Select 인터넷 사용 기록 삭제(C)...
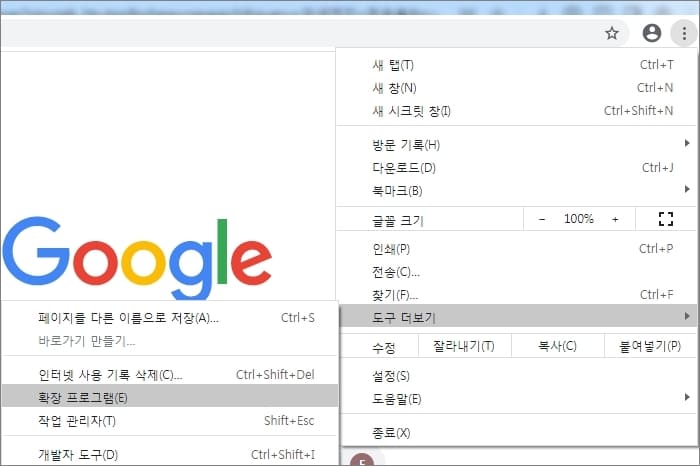 click(170, 374)
